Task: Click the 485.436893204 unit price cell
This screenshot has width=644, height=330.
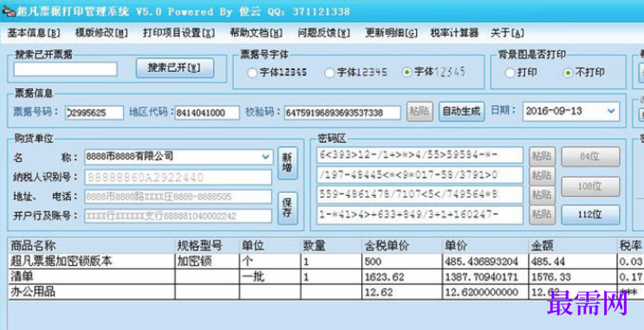Action: point(485,262)
